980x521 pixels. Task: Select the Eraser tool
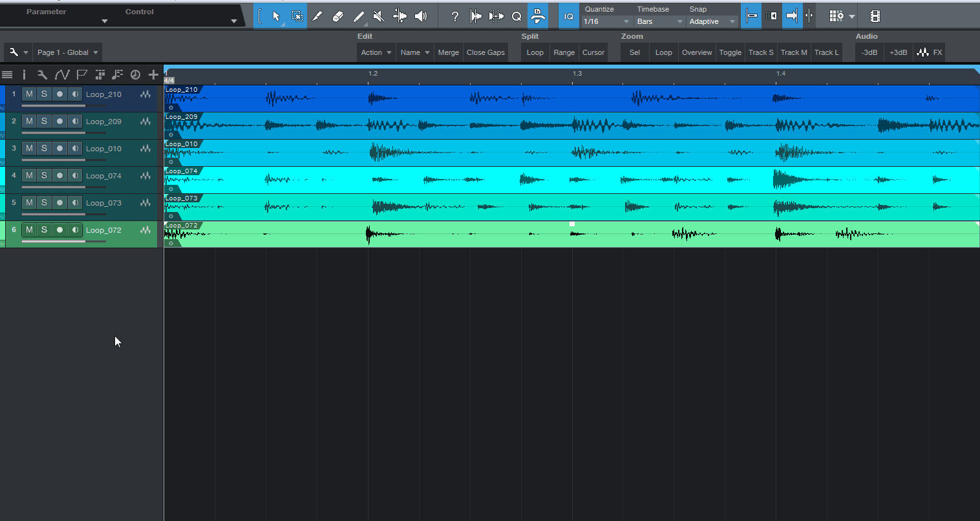[337, 16]
